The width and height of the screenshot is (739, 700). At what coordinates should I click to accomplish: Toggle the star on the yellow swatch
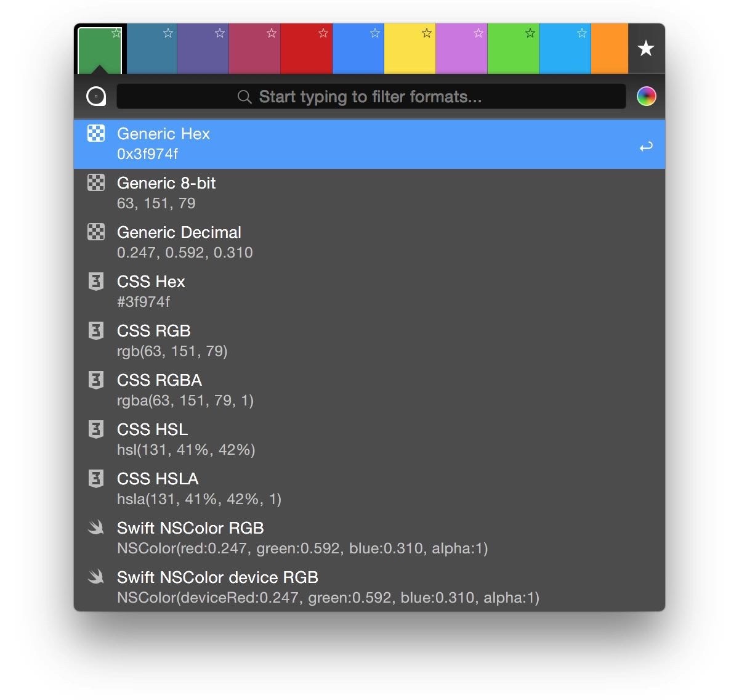tap(427, 33)
